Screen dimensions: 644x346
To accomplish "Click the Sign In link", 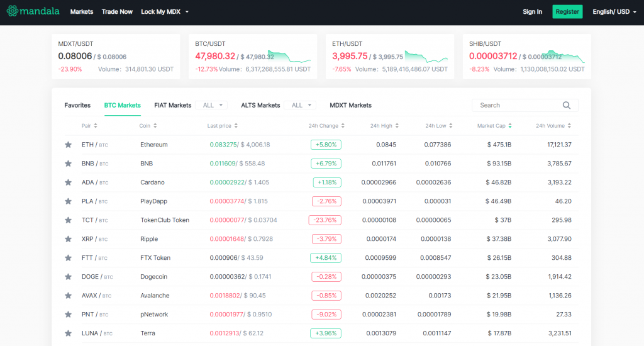I will click(532, 11).
